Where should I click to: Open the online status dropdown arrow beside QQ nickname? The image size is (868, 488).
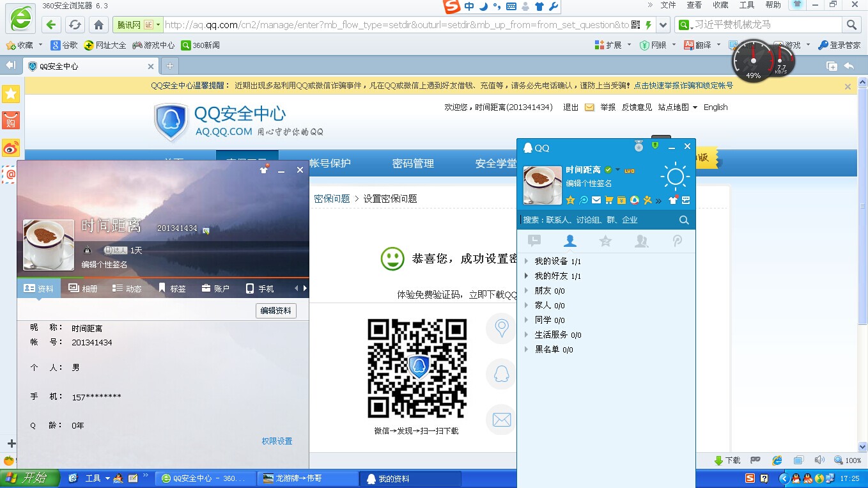[x=617, y=170]
